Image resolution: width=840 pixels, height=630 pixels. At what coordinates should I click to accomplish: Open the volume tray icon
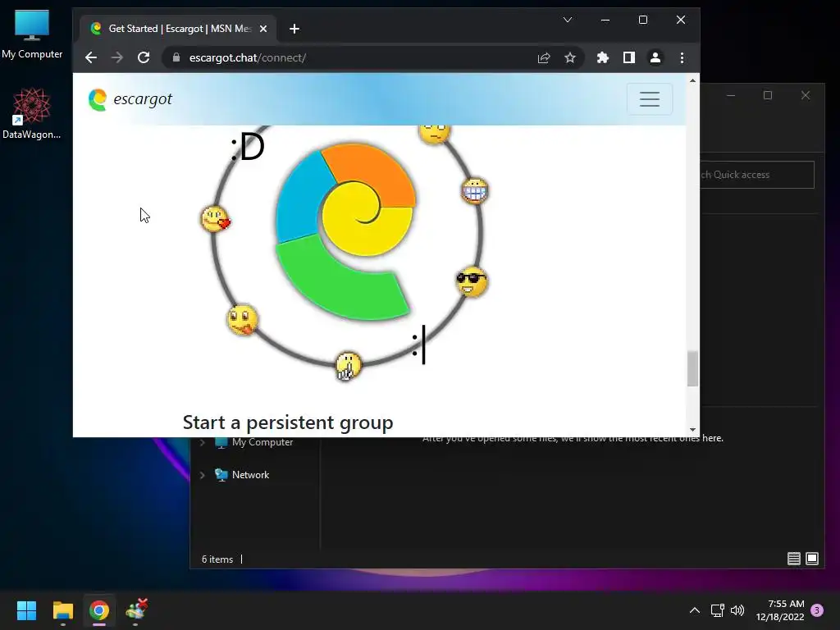coord(737,610)
